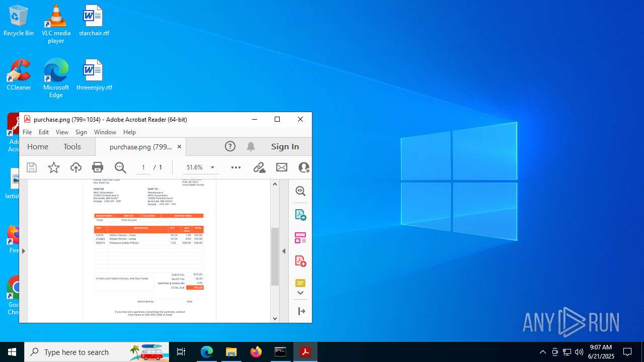
Task: Open the Help menu
Action: [x=129, y=132]
